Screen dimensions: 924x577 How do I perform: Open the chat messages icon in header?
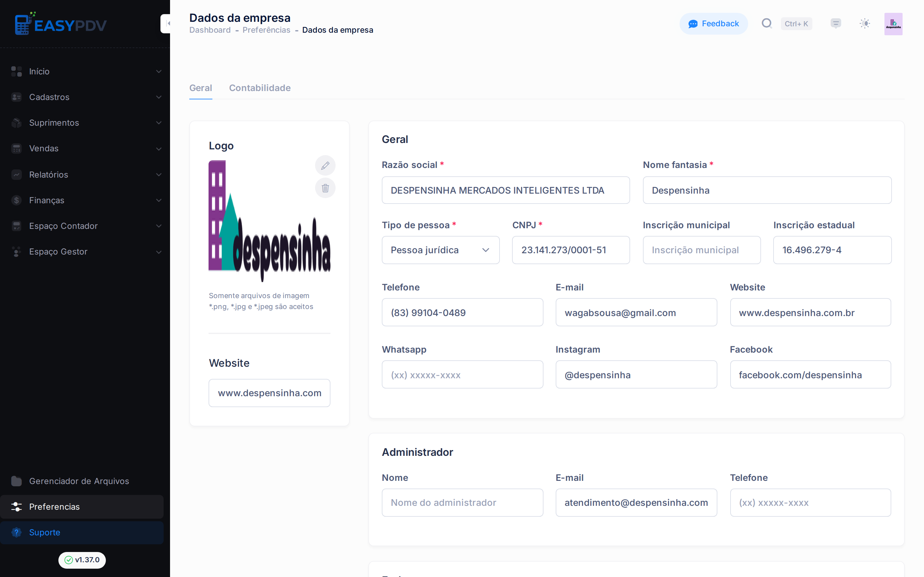pyautogui.click(x=835, y=24)
